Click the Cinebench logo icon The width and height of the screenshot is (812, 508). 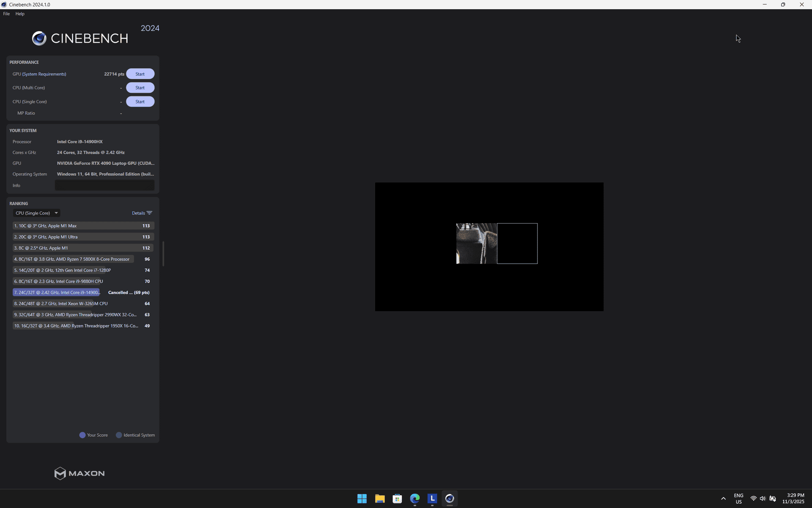tap(39, 39)
